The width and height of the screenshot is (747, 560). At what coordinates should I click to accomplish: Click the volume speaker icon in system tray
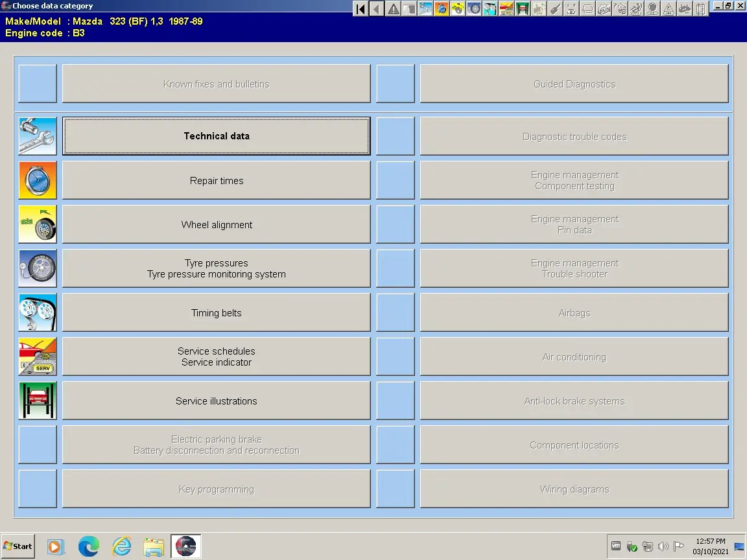pyautogui.click(x=663, y=546)
